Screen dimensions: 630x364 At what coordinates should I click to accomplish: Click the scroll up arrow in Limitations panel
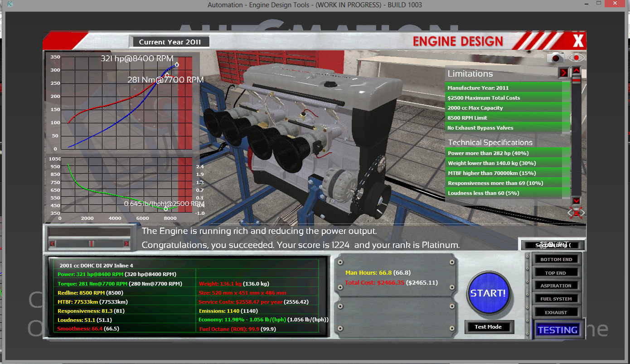tap(576, 71)
